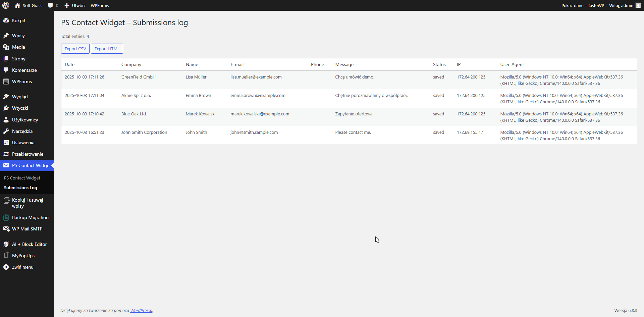The height and width of the screenshot is (317, 644).
Task: Click Pokaż dane – TasteWP link
Action: coord(583,5)
